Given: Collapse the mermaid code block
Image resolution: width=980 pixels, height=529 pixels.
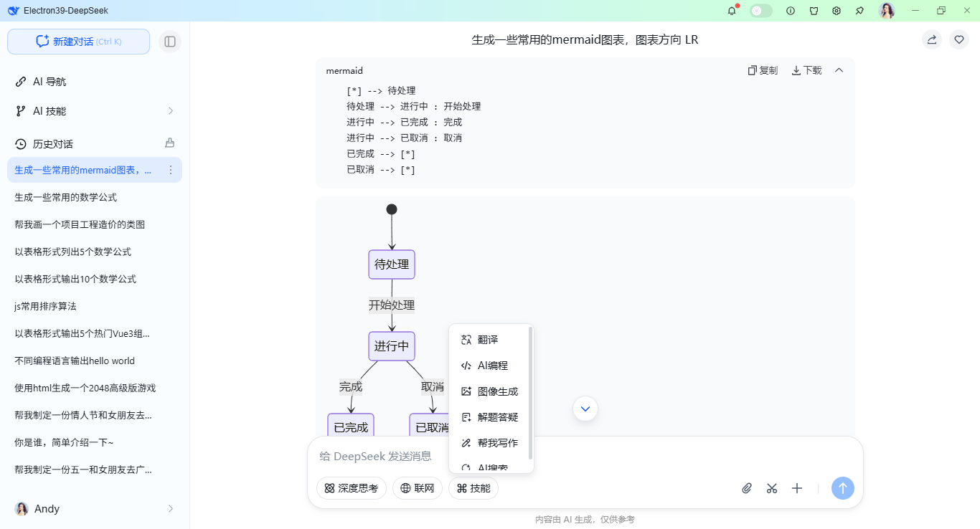Looking at the screenshot, I should [839, 70].
